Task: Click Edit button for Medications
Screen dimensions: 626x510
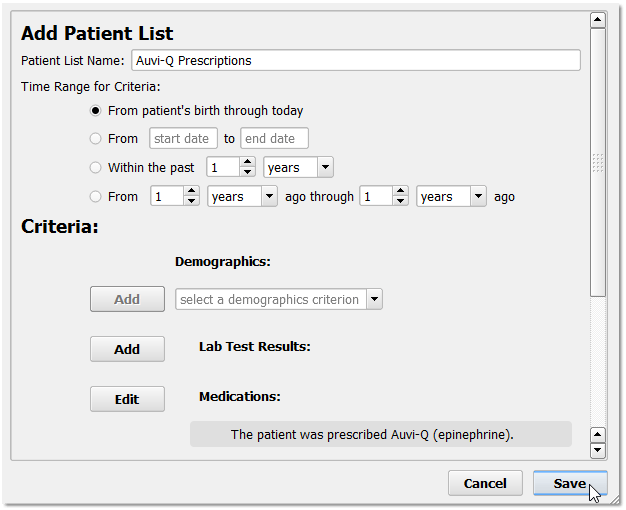Action: (x=127, y=399)
